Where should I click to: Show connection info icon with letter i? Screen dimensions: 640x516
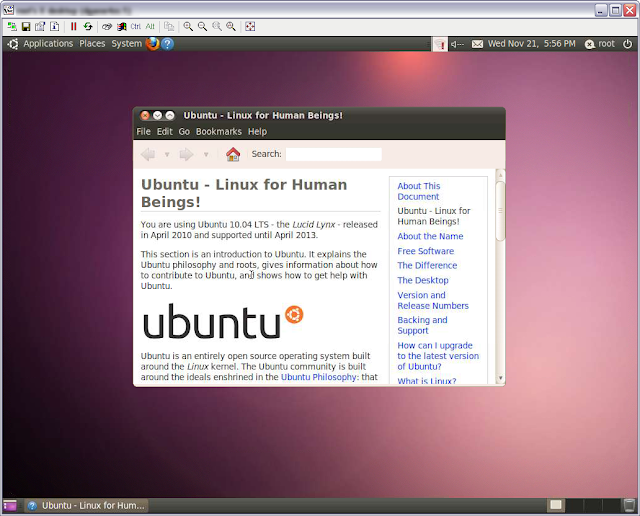pyautogui.click(x=54, y=27)
